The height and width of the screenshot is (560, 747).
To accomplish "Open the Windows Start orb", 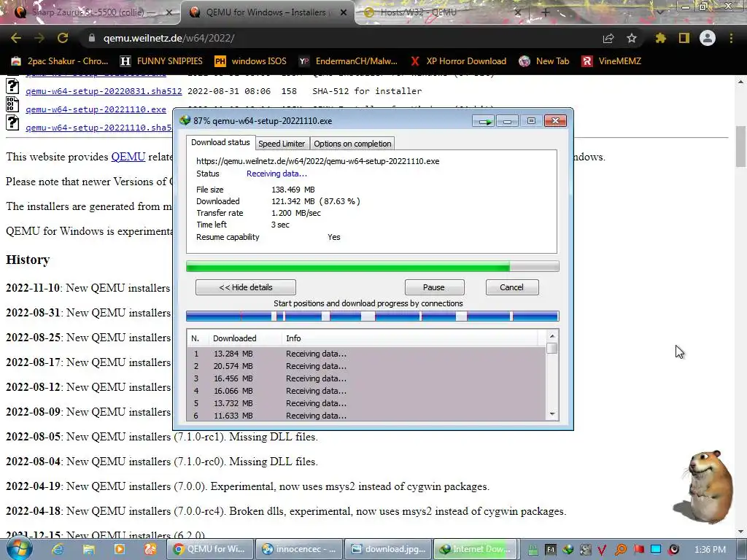I will tap(20, 548).
